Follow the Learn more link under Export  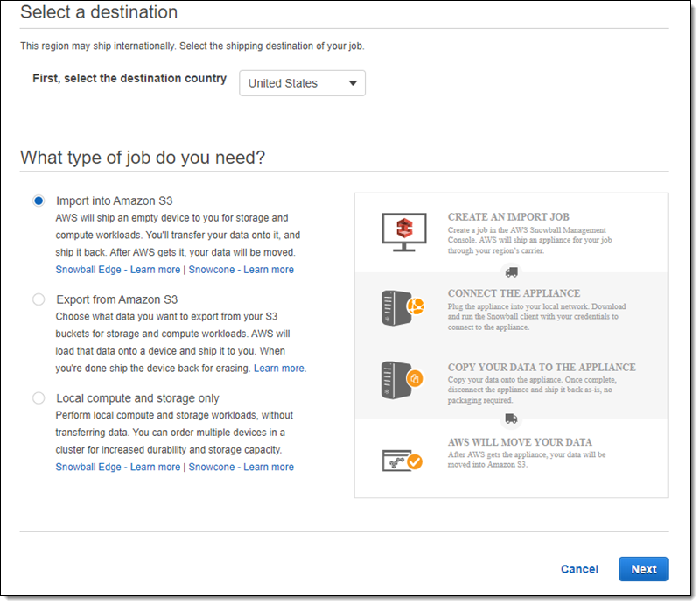(x=279, y=369)
